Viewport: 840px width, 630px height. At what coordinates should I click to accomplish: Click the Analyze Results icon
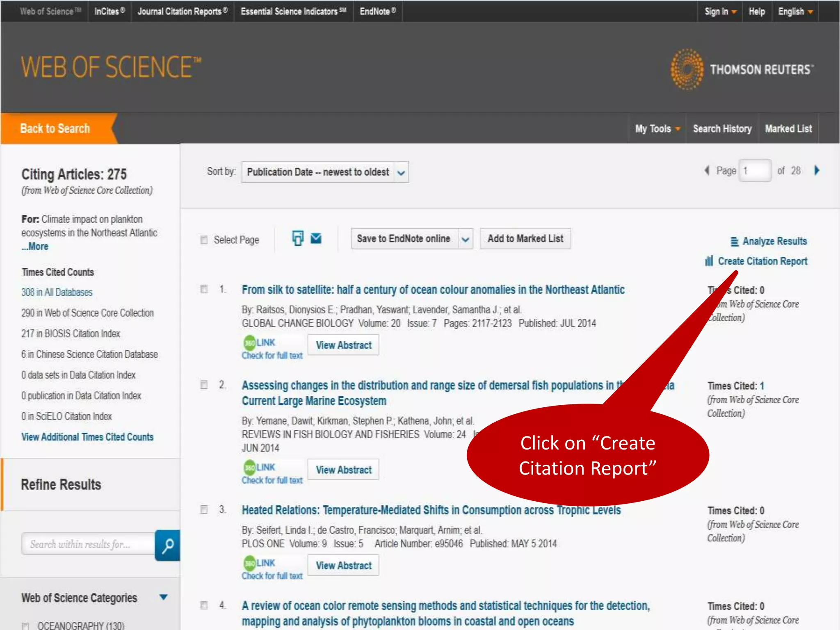pyautogui.click(x=734, y=242)
